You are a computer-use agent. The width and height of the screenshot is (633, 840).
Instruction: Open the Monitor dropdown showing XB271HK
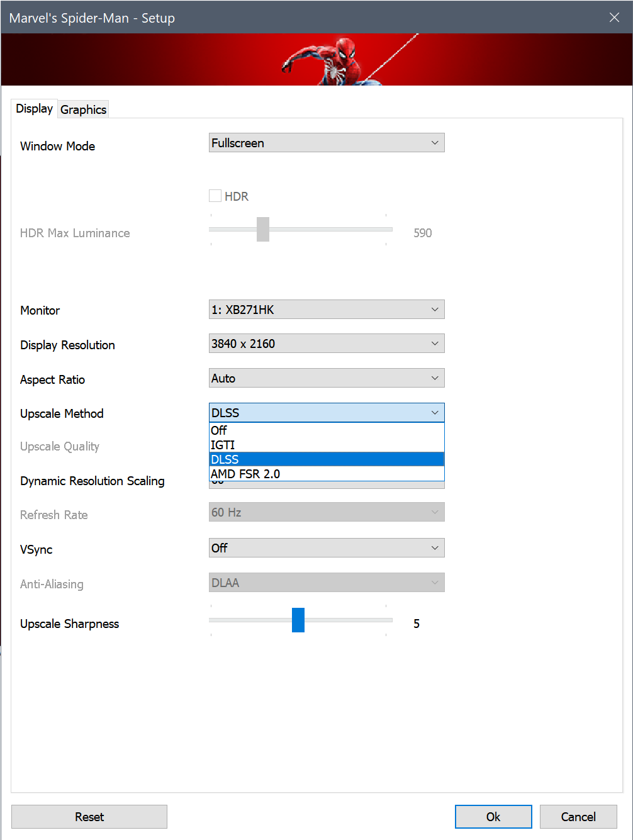[x=327, y=310]
